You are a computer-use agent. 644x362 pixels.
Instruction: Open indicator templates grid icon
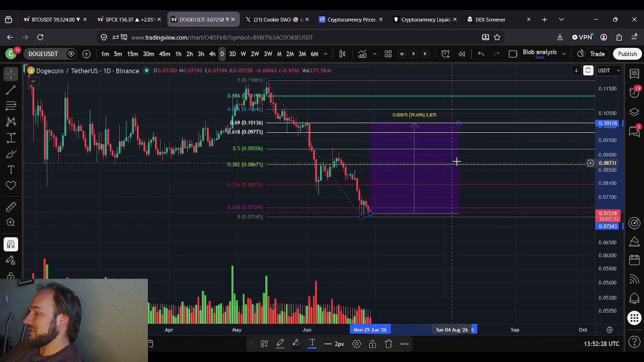coord(388,54)
